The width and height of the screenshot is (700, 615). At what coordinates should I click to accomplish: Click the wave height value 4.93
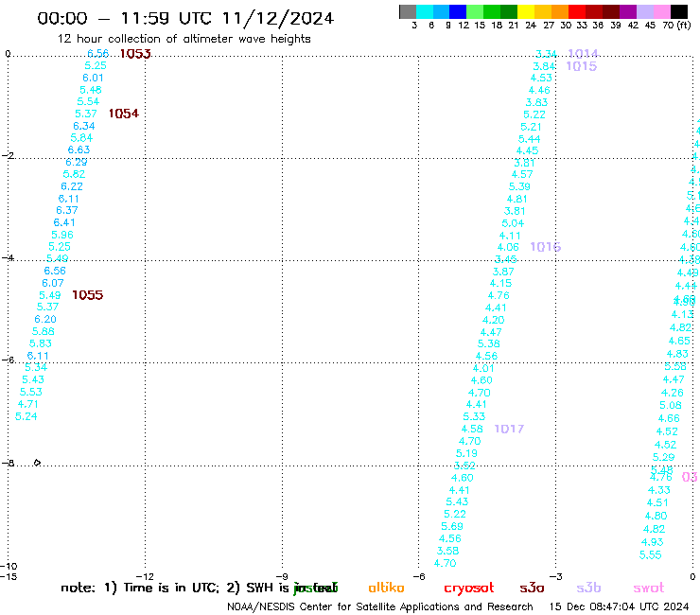pyautogui.click(x=653, y=542)
